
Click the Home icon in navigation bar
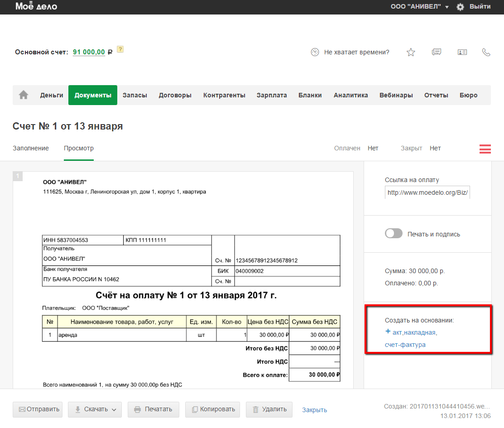tap(24, 95)
